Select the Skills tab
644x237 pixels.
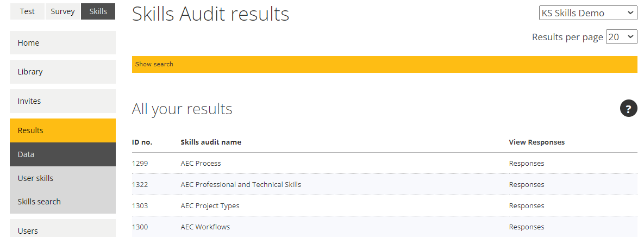(98, 11)
